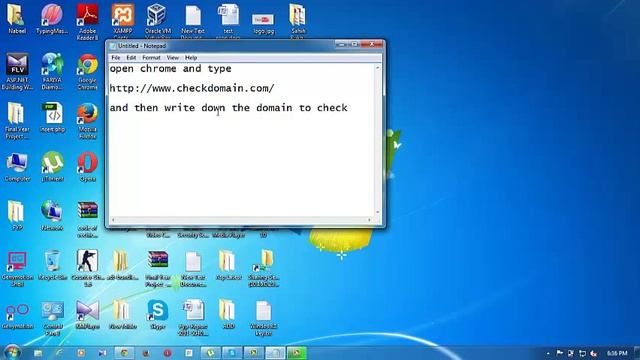Select the logo.jpg desktop file

(263, 23)
